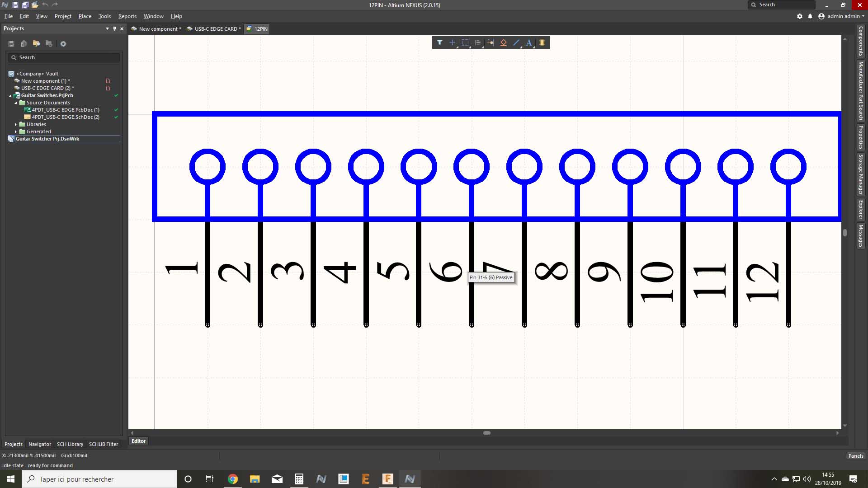
Task: Open the SCH Library panel tab
Action: [70, 444]
